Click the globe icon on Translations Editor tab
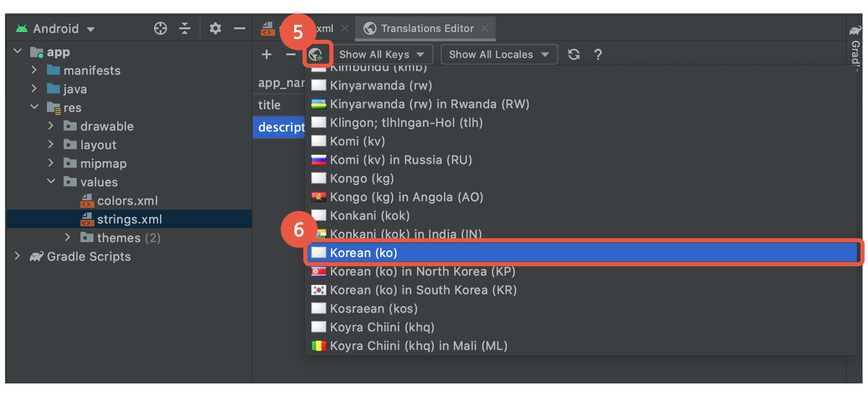The height and width of the screenshot is (396, 868). coord(370,28)
